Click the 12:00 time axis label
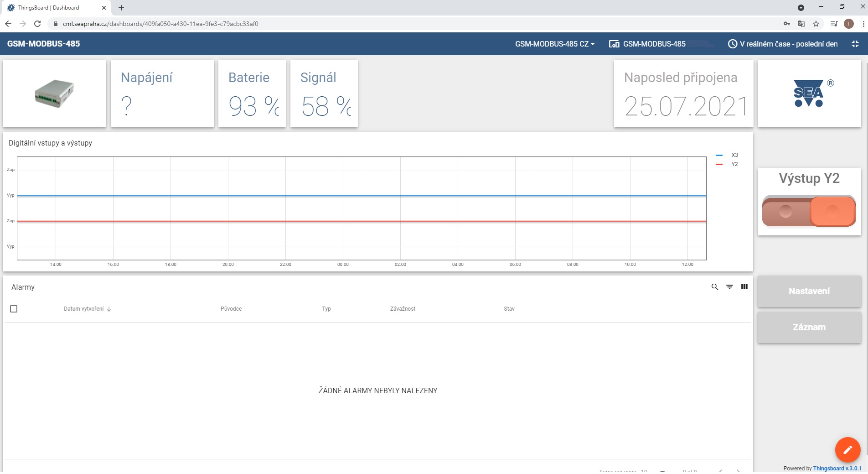868x474 pixels. click(687, 265)
